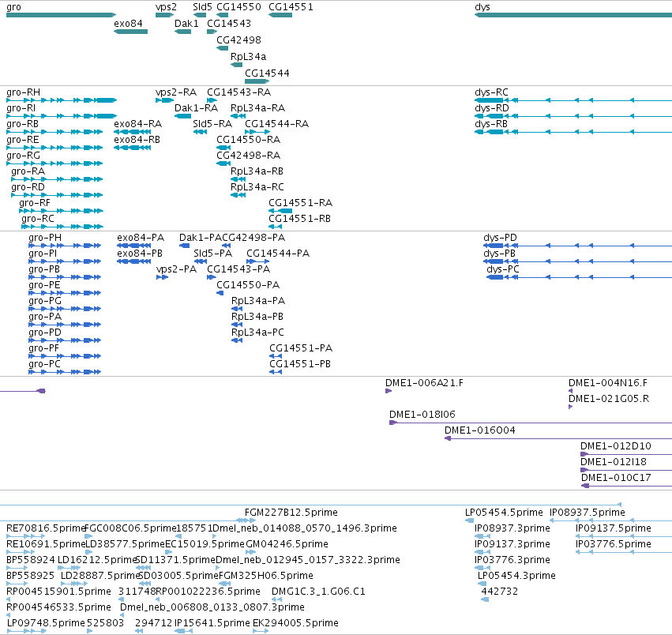The width and height of the screenshot is (672, 635).
Task: Select the BP558925 EST label
Action: [31, 576]
